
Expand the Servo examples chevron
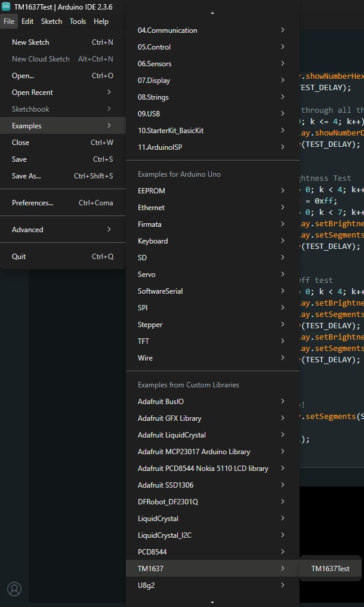282,275
